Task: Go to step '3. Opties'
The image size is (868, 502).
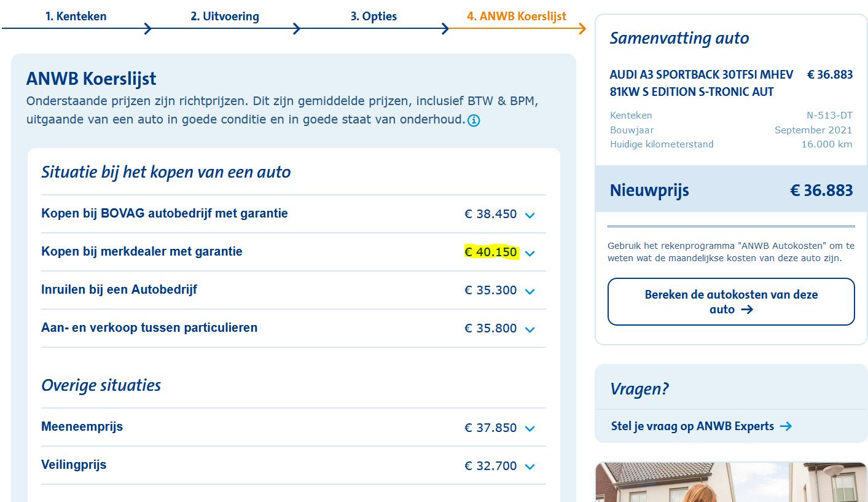Action: 373,17
